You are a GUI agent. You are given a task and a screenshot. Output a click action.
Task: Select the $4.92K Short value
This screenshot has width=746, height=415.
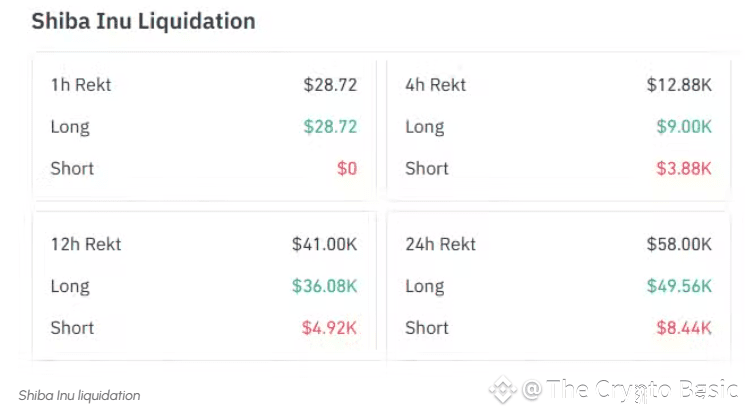[x=329, y=327]
